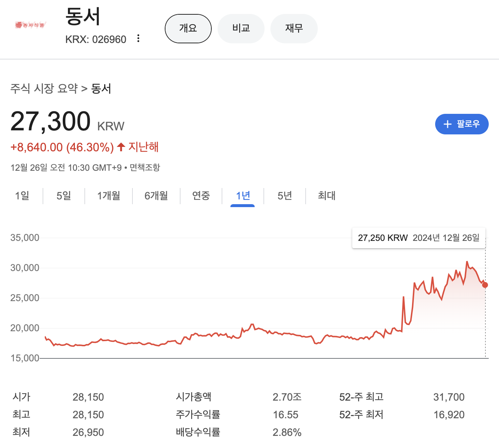This screenshot has width=499, height=448.
Task: Click the 52-주 최저 value 16,920
Action: (x=449, y=415)
